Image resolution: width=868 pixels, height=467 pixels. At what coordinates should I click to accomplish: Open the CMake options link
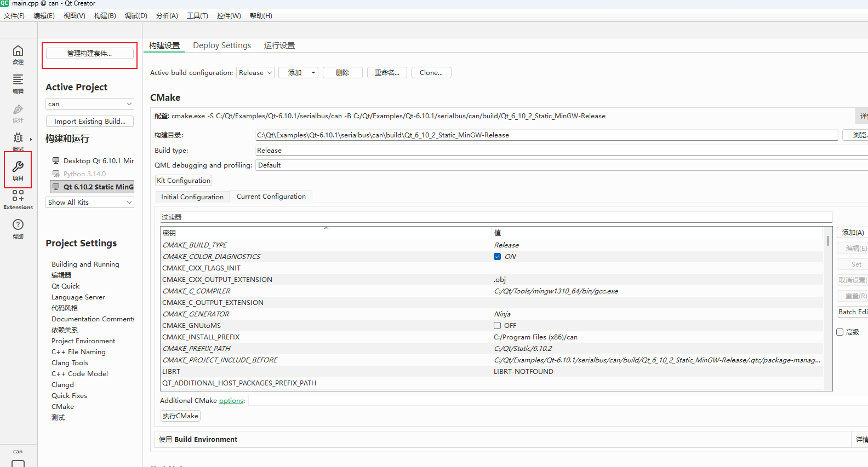coord(231,400)
